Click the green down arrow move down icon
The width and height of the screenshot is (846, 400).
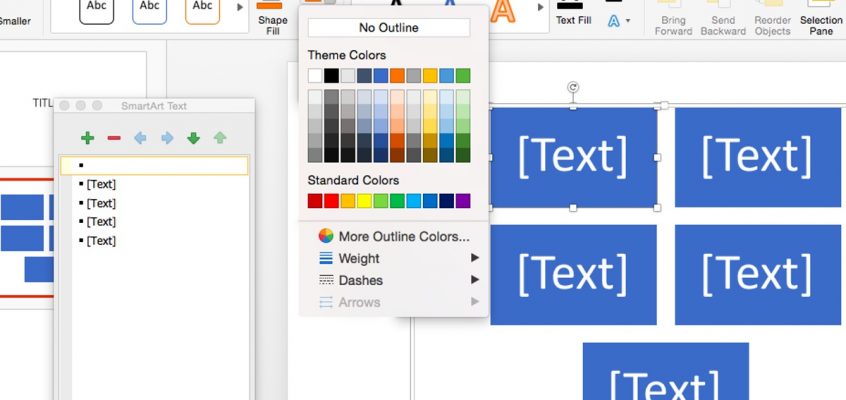(193, 138)
